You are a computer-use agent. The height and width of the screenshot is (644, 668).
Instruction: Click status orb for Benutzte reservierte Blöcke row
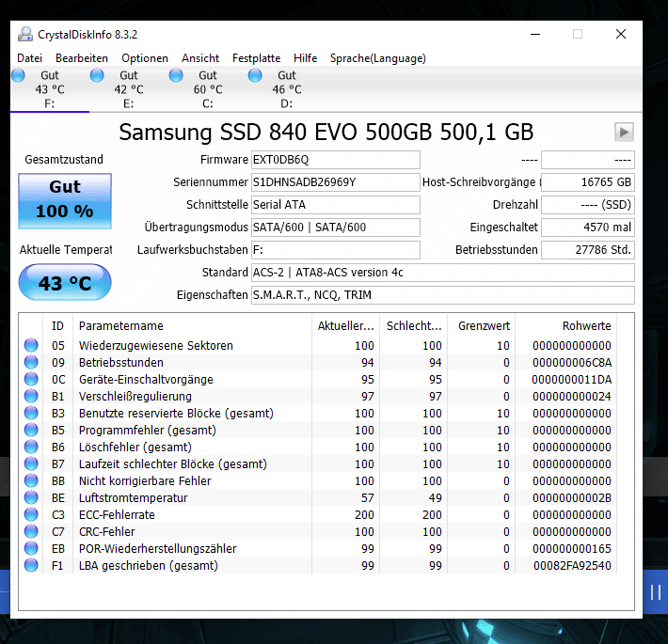tap(31, 413)
